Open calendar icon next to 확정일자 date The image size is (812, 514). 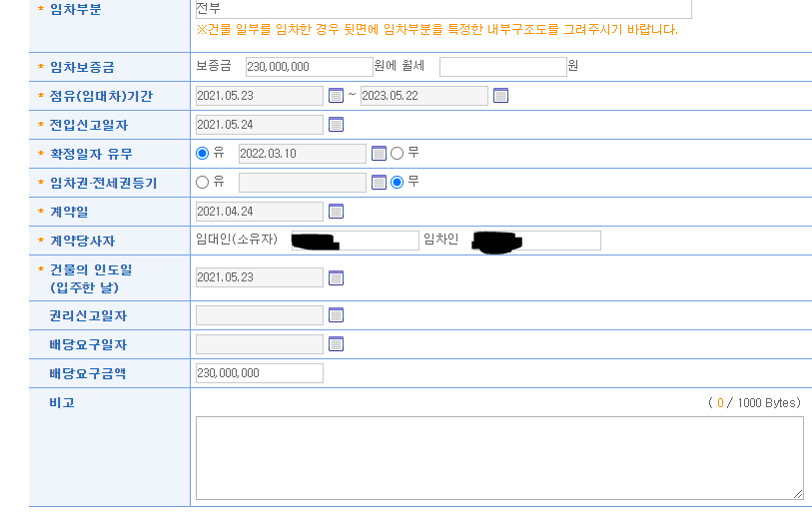pyautogui.click(x=379, y=154)
